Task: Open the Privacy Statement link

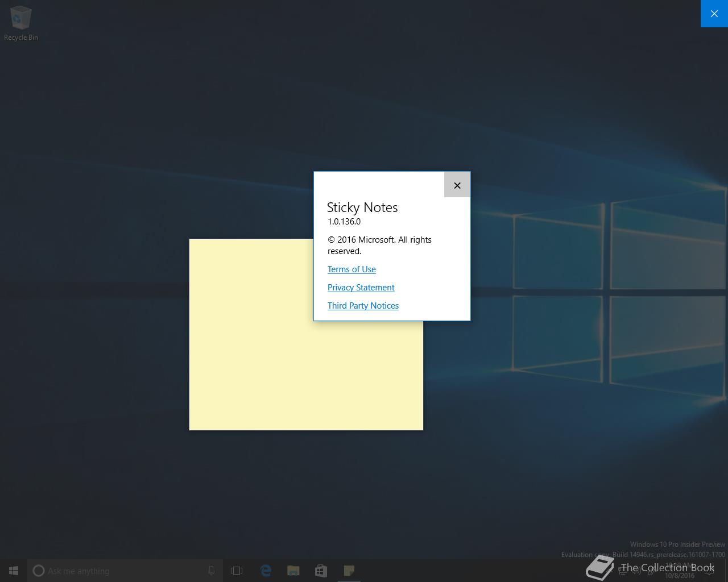Action: [361, 287]
